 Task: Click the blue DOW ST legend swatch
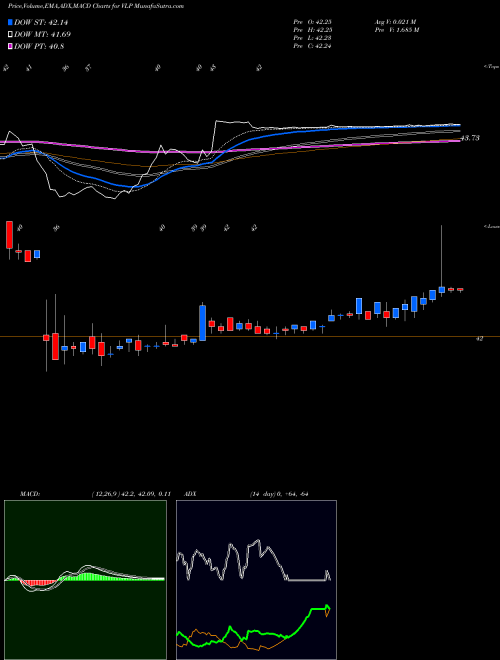10,22
